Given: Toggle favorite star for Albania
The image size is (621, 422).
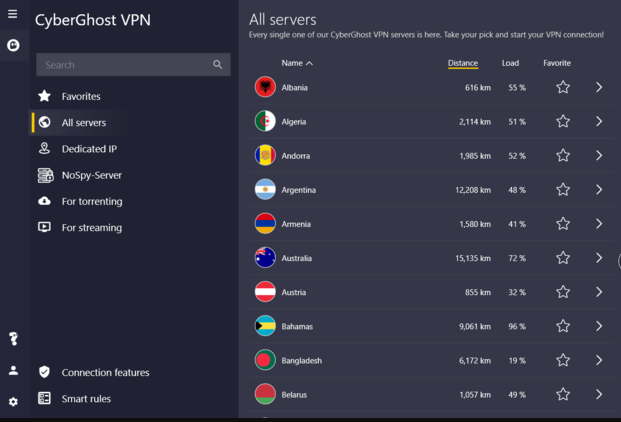Looking at the screenshot, I should point(563,88).
